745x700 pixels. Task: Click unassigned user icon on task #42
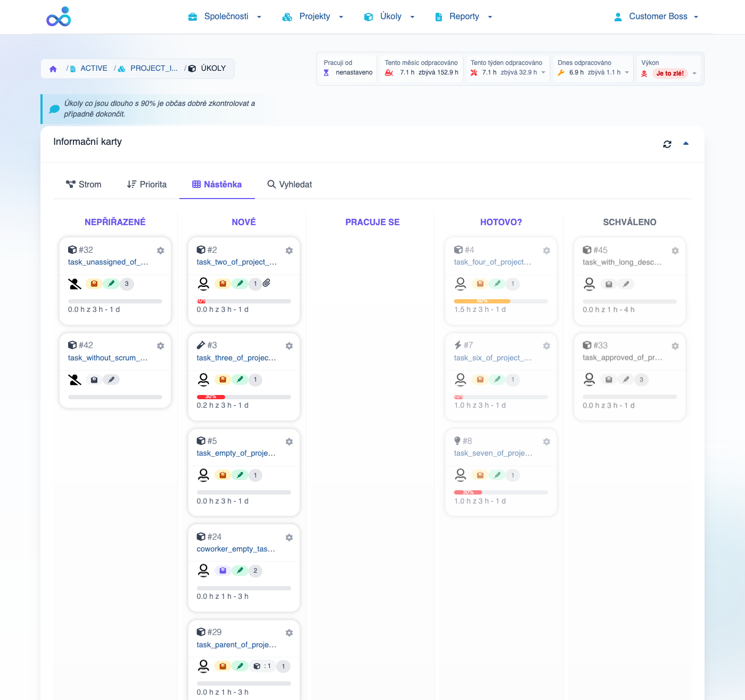coord(74,380)
